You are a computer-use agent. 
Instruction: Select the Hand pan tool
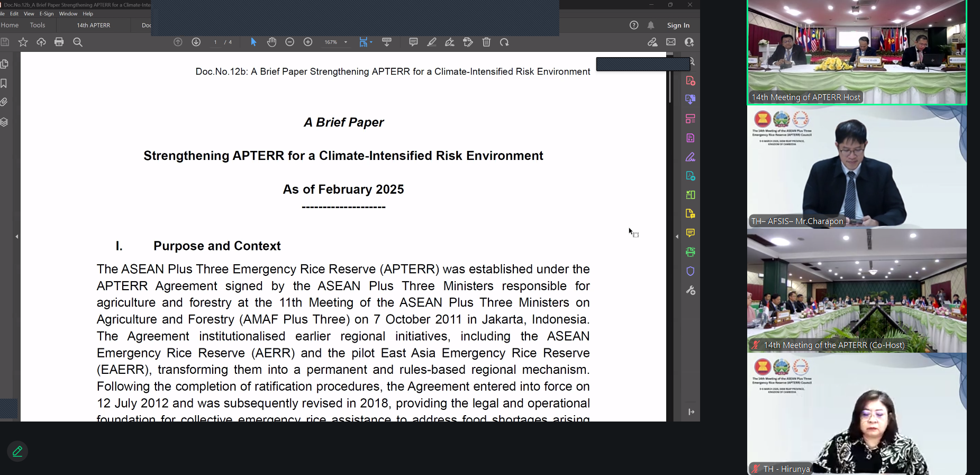coord(271,42)
